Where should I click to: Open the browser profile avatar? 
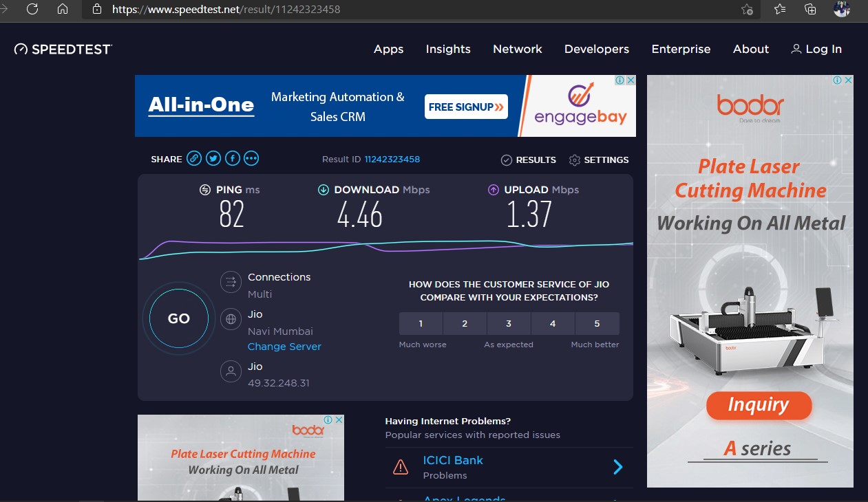coord(841,9)
